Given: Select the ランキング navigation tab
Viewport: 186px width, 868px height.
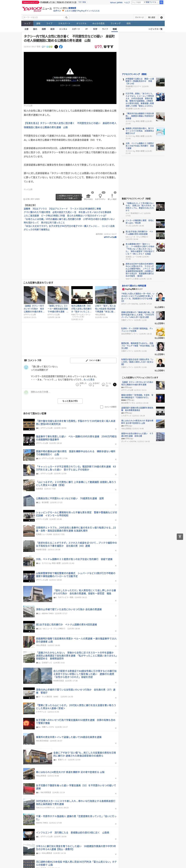Looking at the screenshot, I should click(x=115, y=24).
